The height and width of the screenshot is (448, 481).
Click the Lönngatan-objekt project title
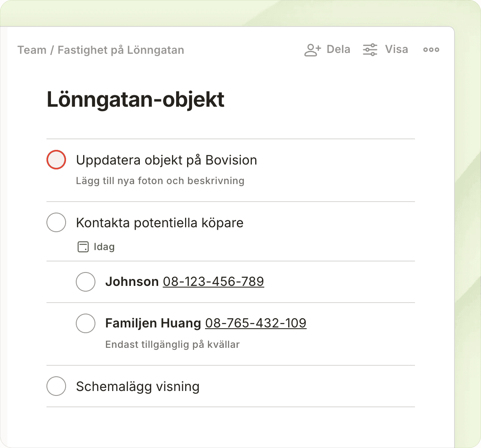click(135, 99)
